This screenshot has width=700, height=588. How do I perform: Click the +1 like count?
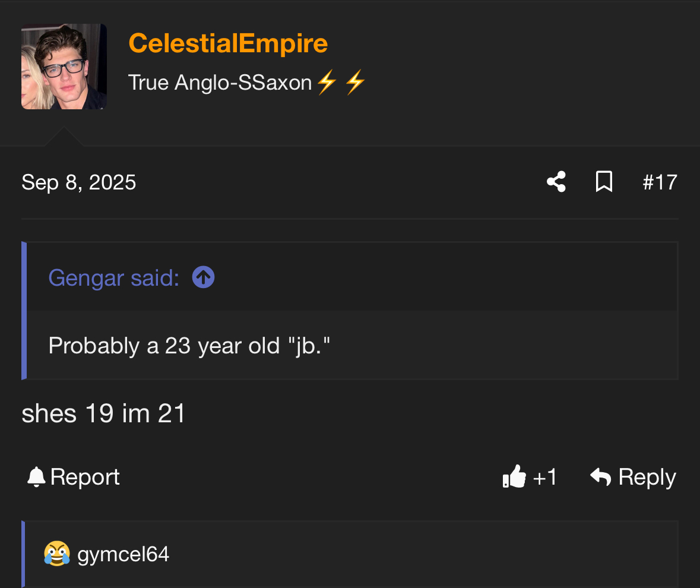(545, 477)
